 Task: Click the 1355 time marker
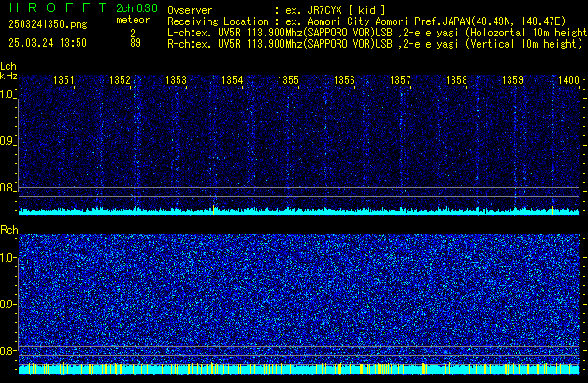[288, 80]
